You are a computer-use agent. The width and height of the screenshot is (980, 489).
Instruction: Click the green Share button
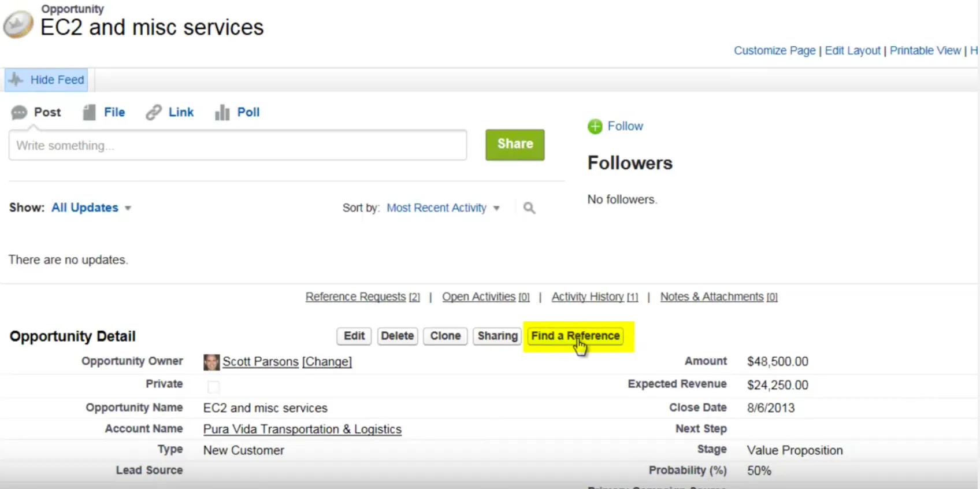coord(515,145)
